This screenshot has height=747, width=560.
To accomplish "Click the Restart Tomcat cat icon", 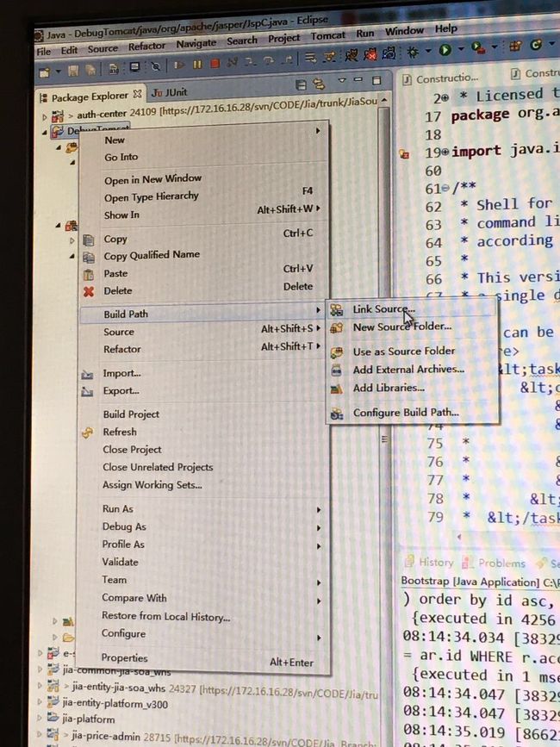I will coord(389,53).
